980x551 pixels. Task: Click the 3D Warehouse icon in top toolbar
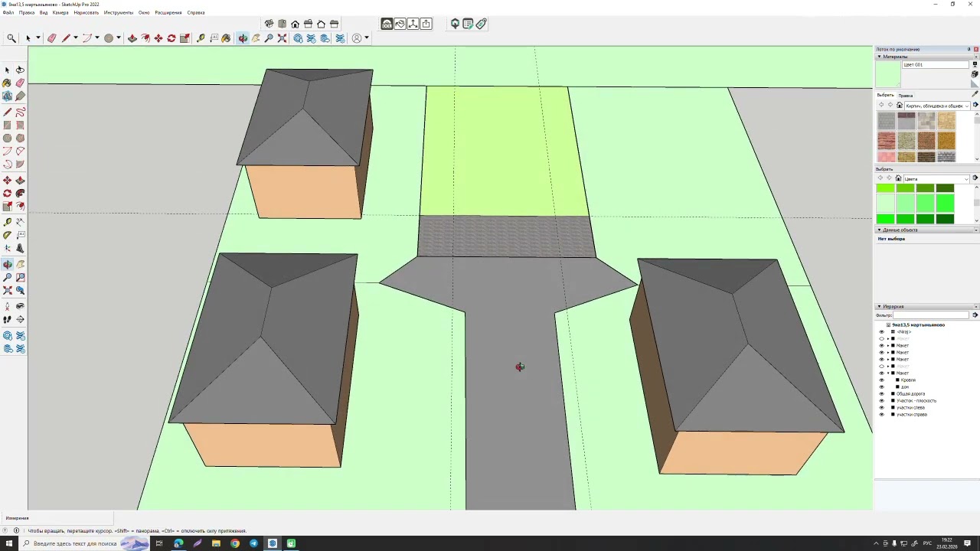coord(298,38)
